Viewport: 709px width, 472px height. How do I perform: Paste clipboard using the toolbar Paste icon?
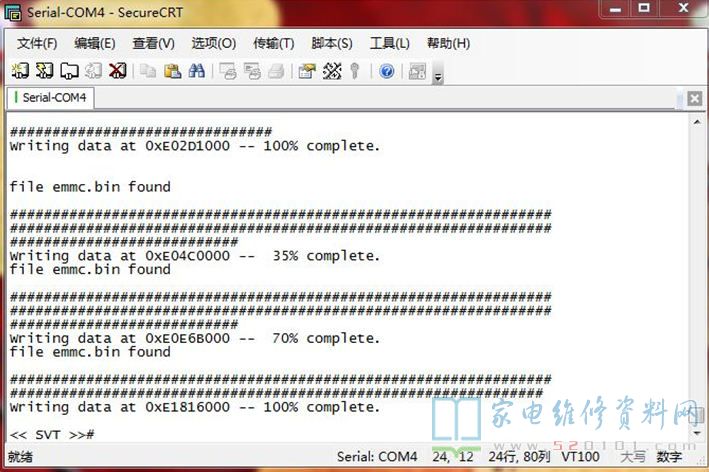(172, 71)
